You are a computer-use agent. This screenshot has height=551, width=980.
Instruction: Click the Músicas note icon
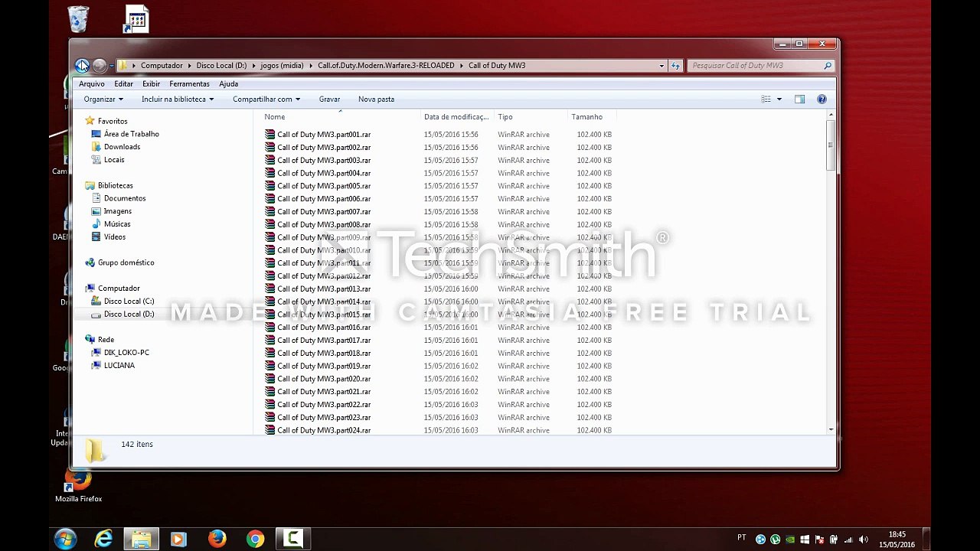[96, 224]
